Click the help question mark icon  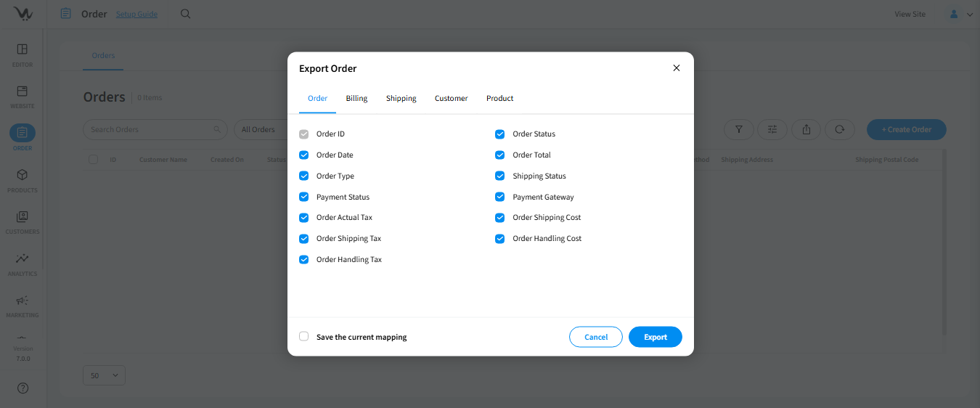(x=23, y=388)
